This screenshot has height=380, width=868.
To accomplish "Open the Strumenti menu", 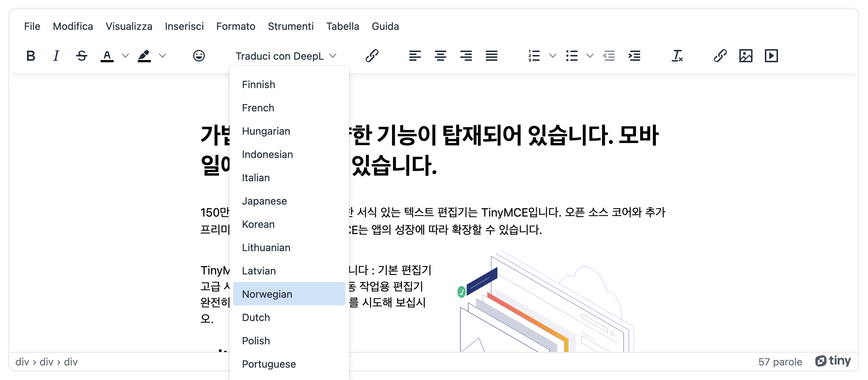I will [x=291, y=26].
